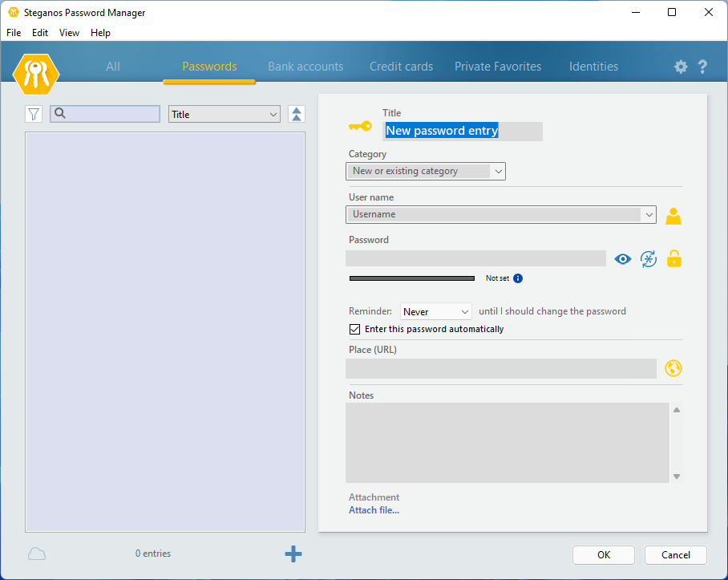Click the filter funnel icon
The image size is (728, 580).
pos(33,115)
